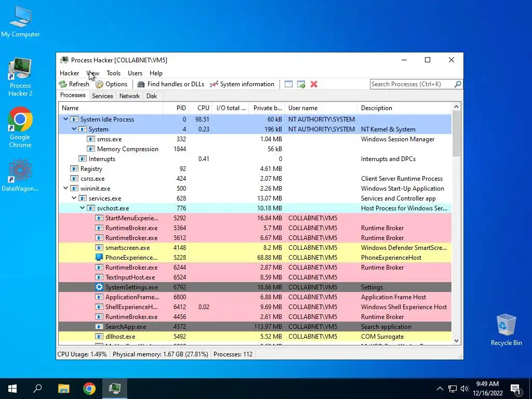Viewport: 532px width, 399px height.
Task: Sort by Private bytes column header
Action: (x=268, y=108)
